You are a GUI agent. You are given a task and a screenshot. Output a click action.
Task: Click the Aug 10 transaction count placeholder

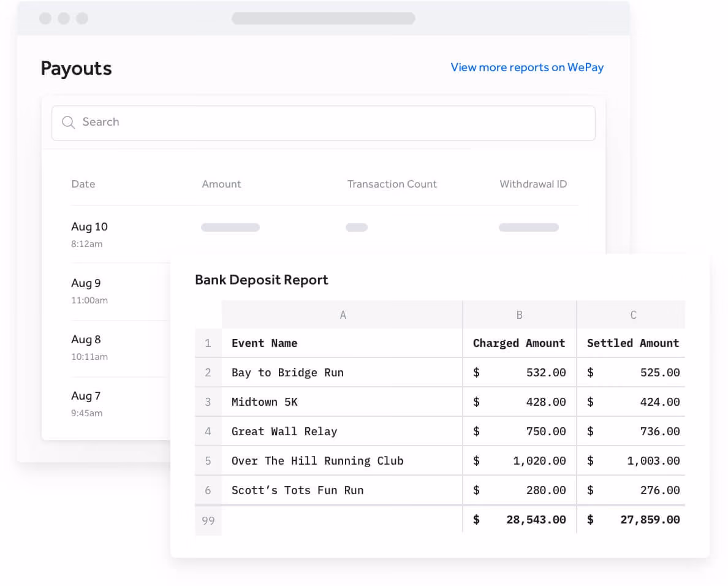point(357,227)
